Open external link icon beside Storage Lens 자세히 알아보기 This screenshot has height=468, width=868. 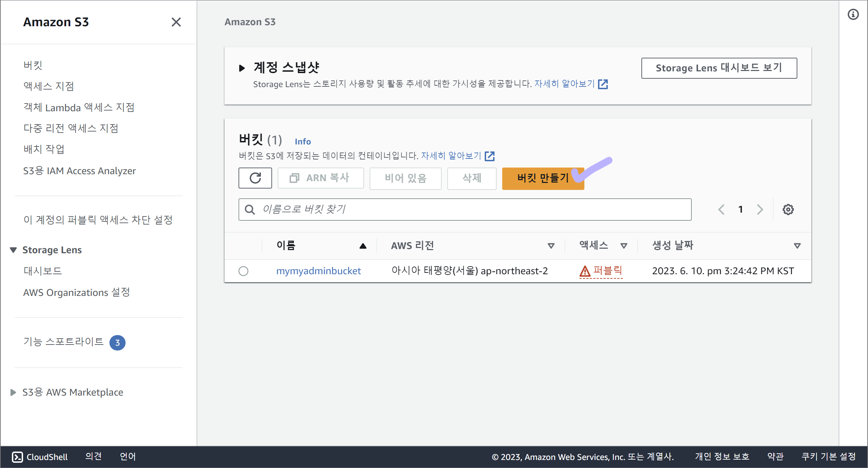pyautogui.click(x=603, y=84)
